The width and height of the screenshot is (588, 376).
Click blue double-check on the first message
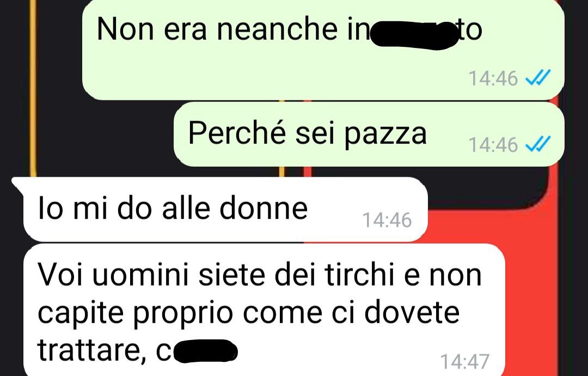pos(538,77)
